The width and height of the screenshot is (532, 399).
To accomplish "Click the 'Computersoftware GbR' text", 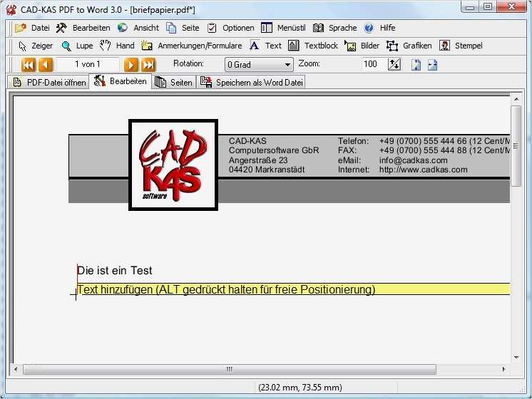I will 274,150.
